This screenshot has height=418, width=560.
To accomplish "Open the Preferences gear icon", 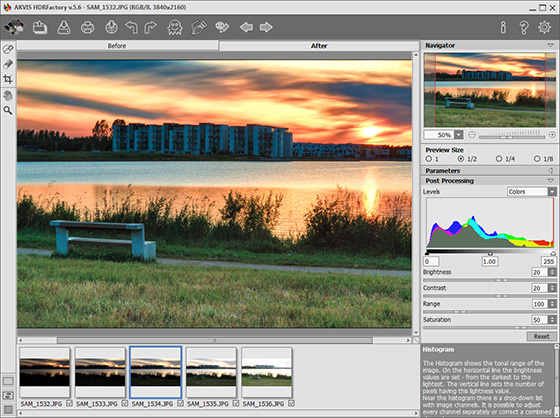I will [544, 27].
